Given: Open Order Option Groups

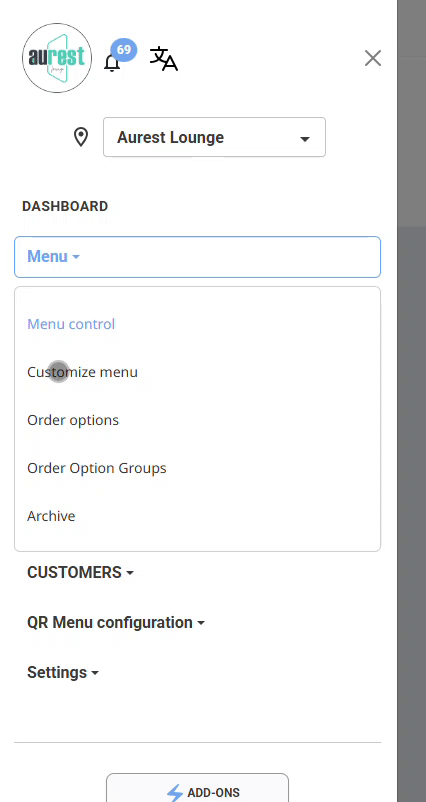Looking at the screenshot, I should [x=97, y=469].
